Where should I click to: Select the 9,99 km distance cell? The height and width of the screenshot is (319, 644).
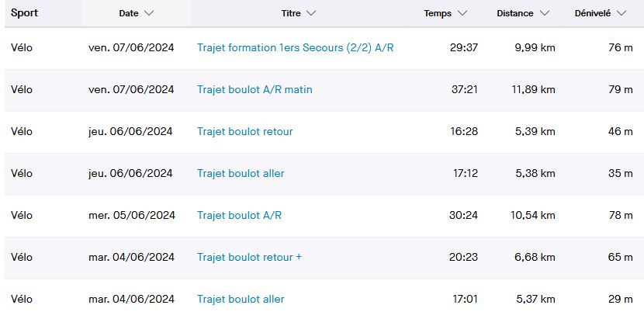(x=535, y=48)
